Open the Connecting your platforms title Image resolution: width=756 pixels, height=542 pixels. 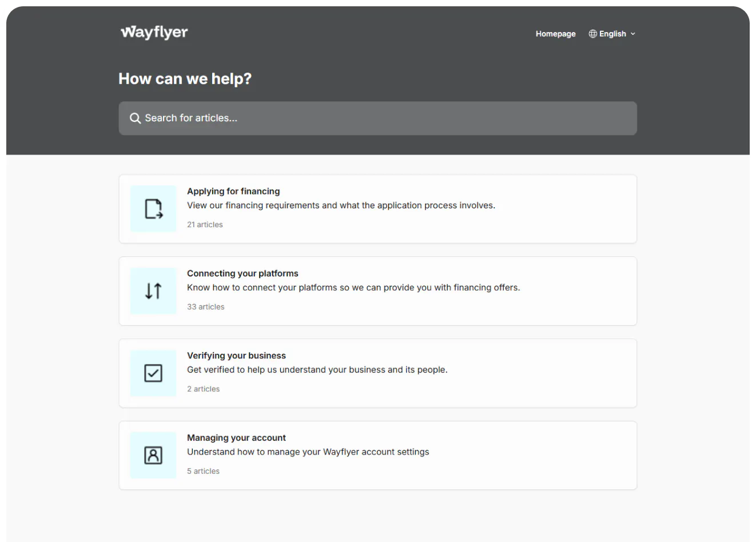242,274
